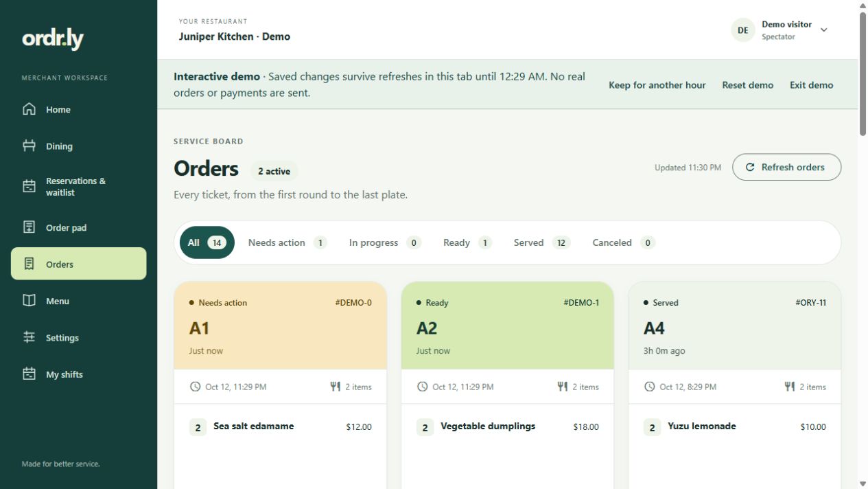The image size is (868, 489).
Task: Click the $12.00 price
Action: click(359, 427)
